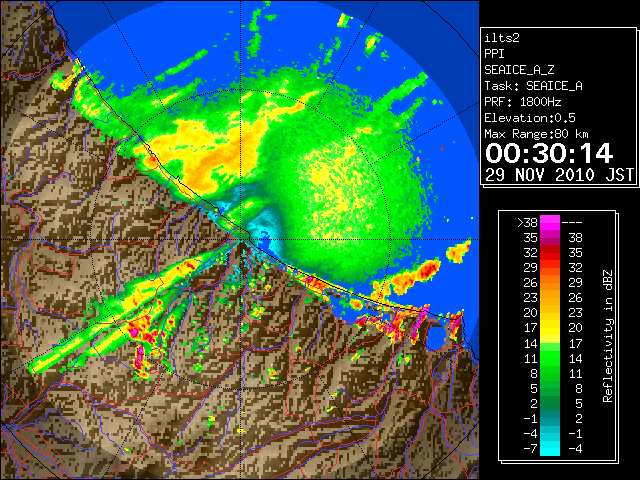Click the green 8 dBZ legend color
Image resolution: width=640 pixels, height=480 pixels.
tap(550, 373)
